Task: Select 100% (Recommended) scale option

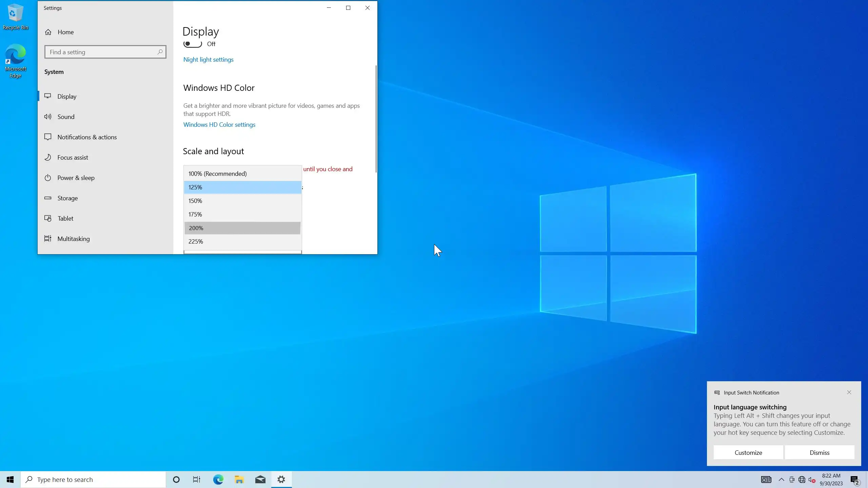Action: [x=217, y=174]
